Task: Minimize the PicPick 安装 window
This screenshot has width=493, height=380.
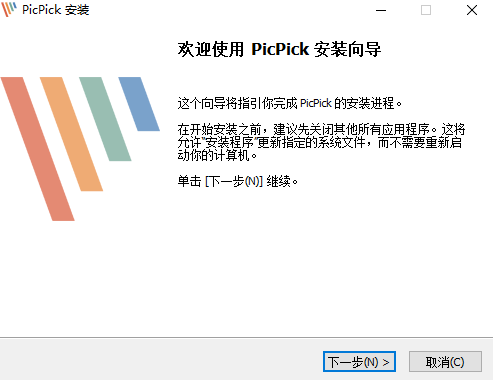Action: click(381, 10)
